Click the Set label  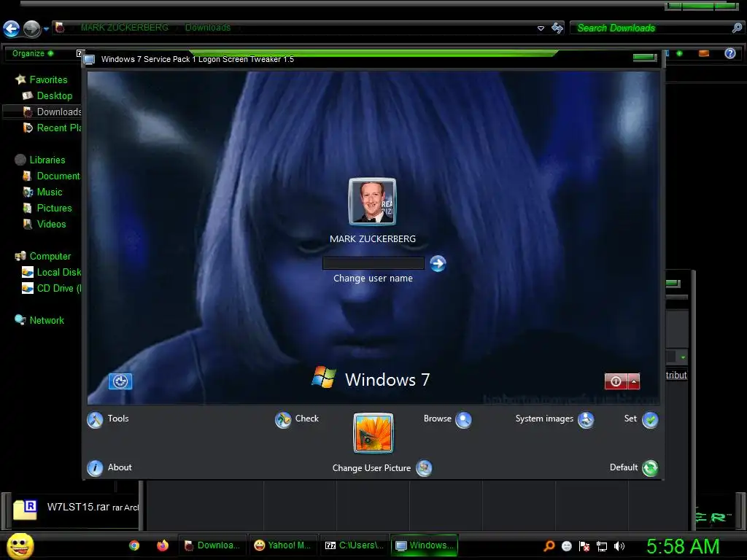pos(630,418)
